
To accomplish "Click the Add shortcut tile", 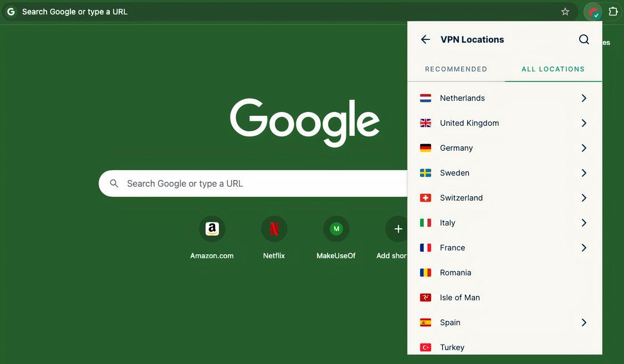I will tap(397, 228).
